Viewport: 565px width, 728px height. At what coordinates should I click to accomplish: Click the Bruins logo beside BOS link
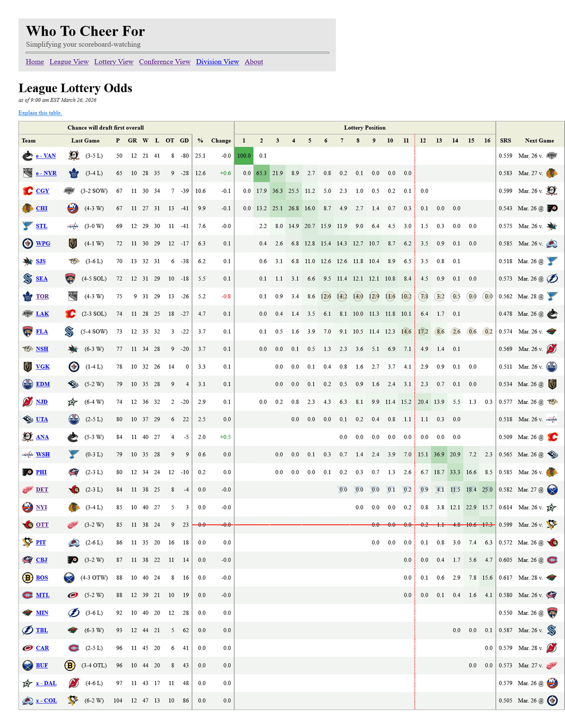coord(28,578)
